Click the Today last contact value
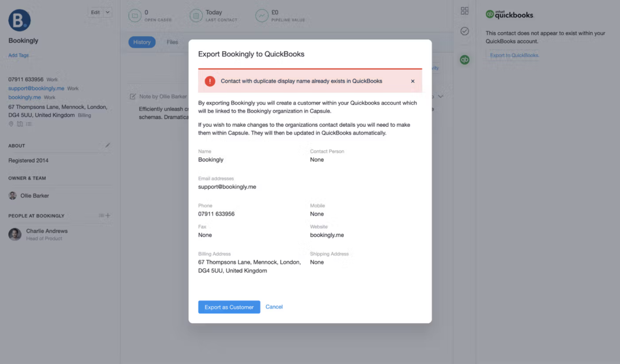 pos(214,12)
